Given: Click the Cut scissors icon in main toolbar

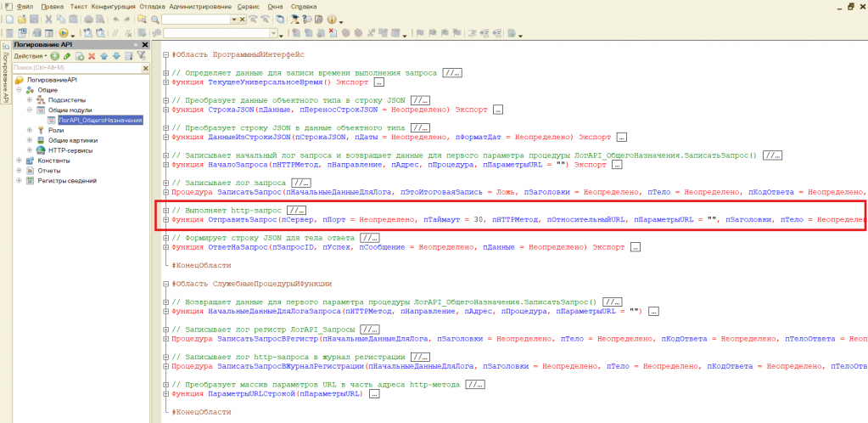Looking at the screenshot, I should (x=48, y=20).
